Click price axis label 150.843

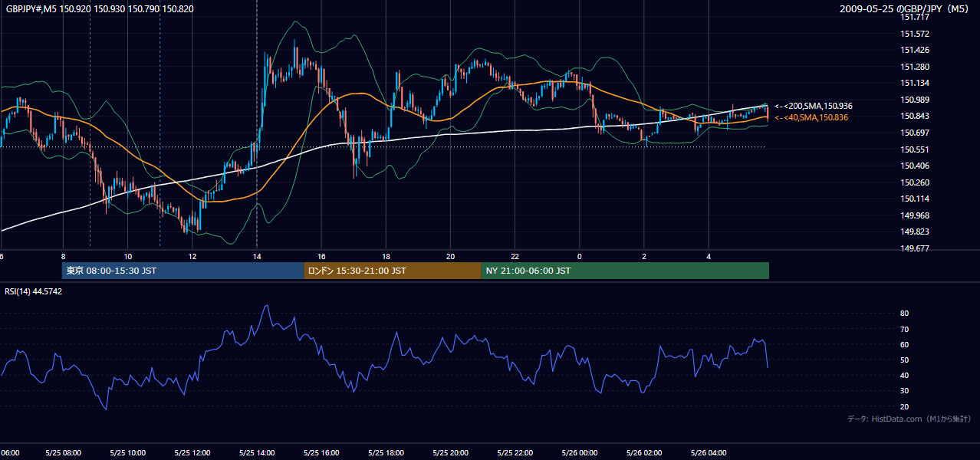point(916,116)
